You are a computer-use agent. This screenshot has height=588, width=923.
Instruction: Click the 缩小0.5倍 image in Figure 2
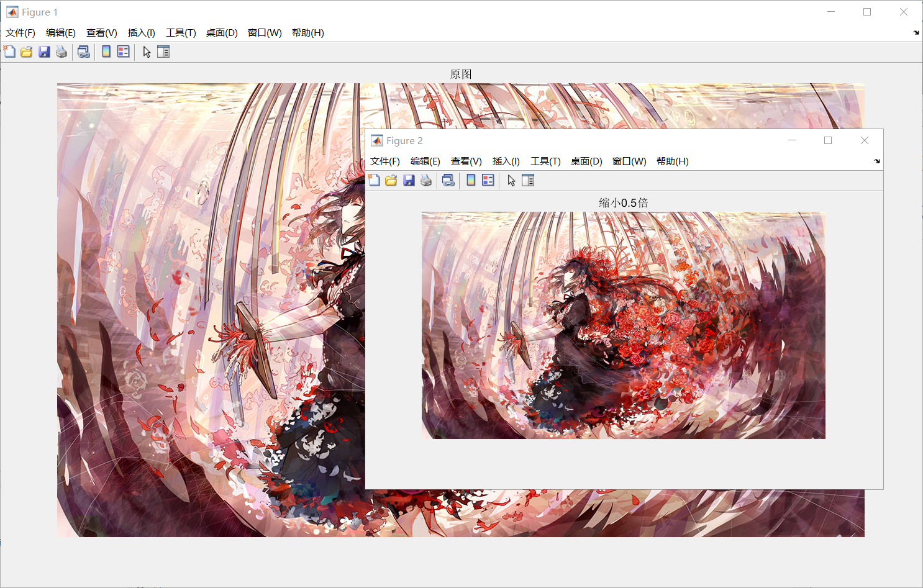tap(624, 325)
